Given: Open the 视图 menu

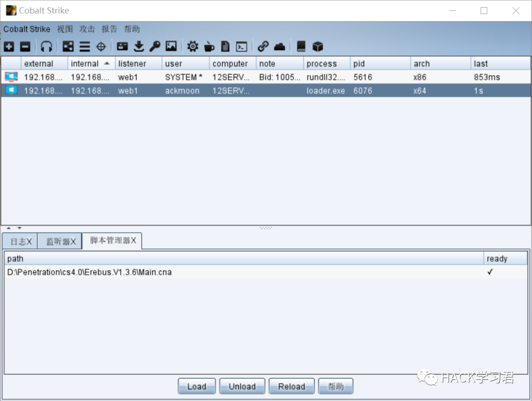Looking at the screenshot, I should [65, 29].
